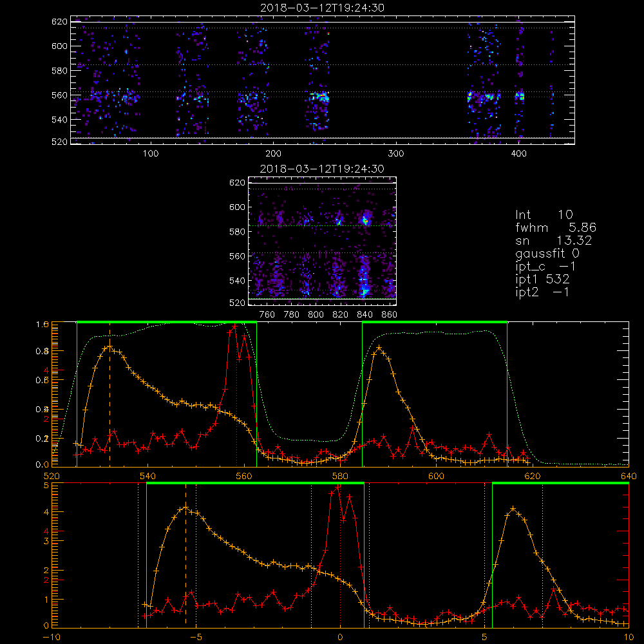644x644 pixels.
Task: Select y-axis label 600 of middle image
Action: [237, 207]
